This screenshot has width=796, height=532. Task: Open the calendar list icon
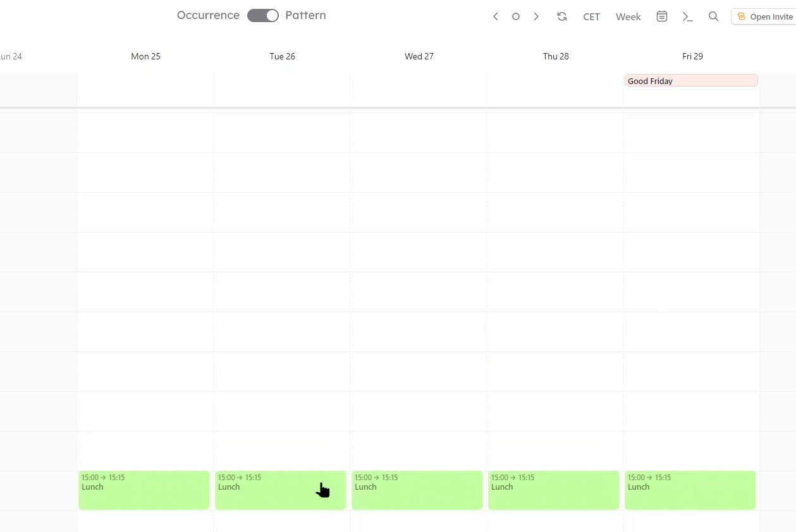pos(662,16)
